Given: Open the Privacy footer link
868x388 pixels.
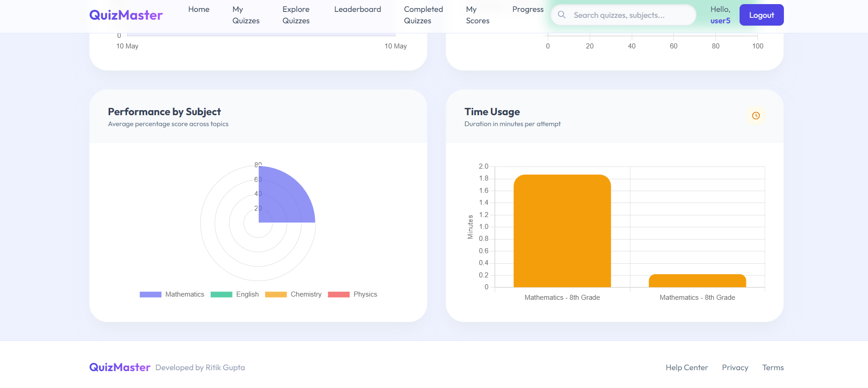Looking at the screenshot, I should tap(735, 367).
